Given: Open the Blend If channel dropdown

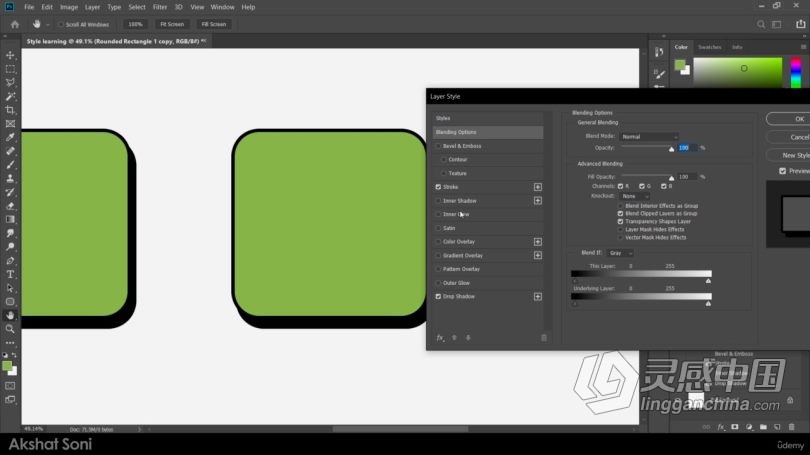Looking at the screenshot, I should coord(620,253).
